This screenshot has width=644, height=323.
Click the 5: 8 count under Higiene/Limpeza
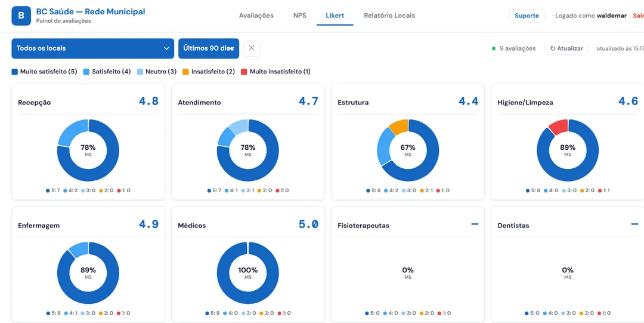pyautogui.click(x=532, y=190)
